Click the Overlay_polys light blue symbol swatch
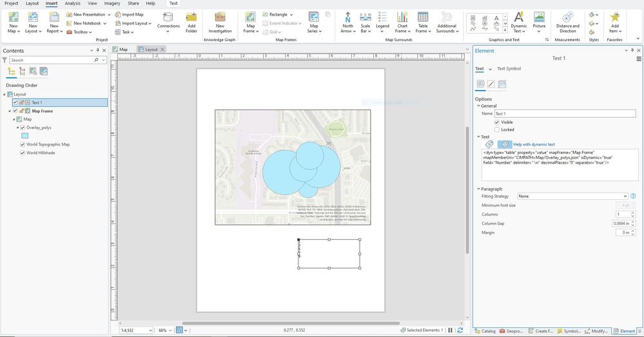The width and height of the screenshot is (644, 337). click(25, 136)
